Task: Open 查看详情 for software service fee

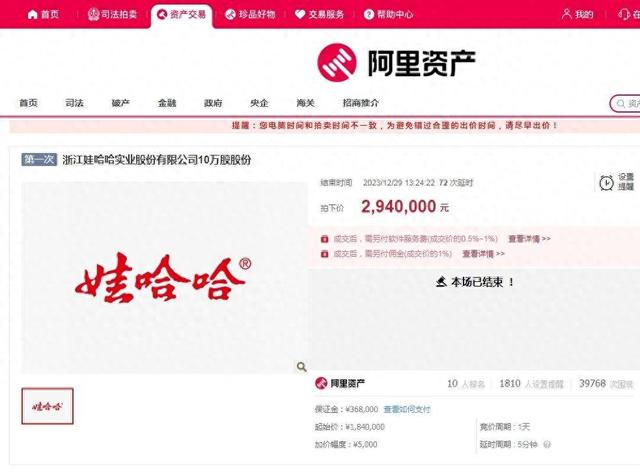Action: point(529,238)
